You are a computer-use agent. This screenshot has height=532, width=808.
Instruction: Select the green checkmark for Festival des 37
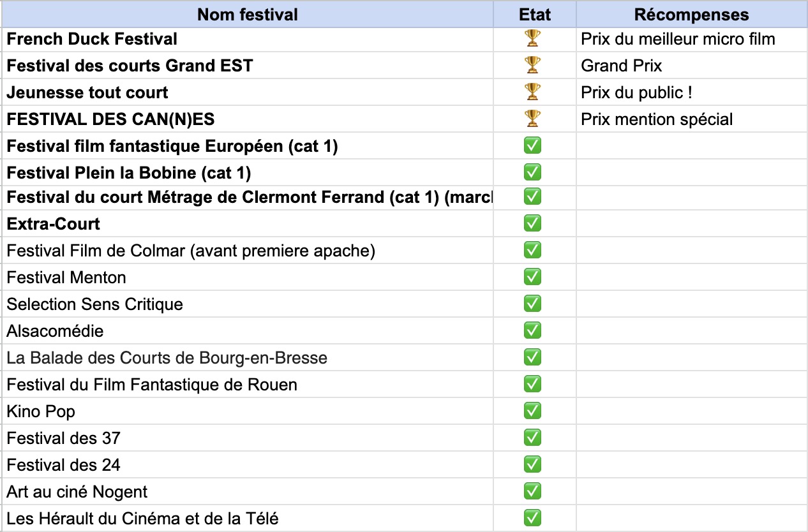click(x=532, y=438)
